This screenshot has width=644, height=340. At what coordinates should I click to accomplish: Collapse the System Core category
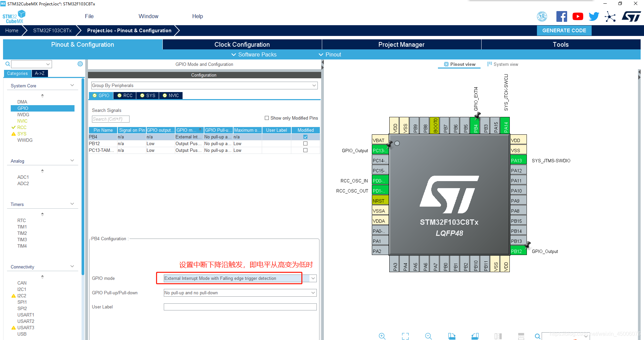coord(72,85)
